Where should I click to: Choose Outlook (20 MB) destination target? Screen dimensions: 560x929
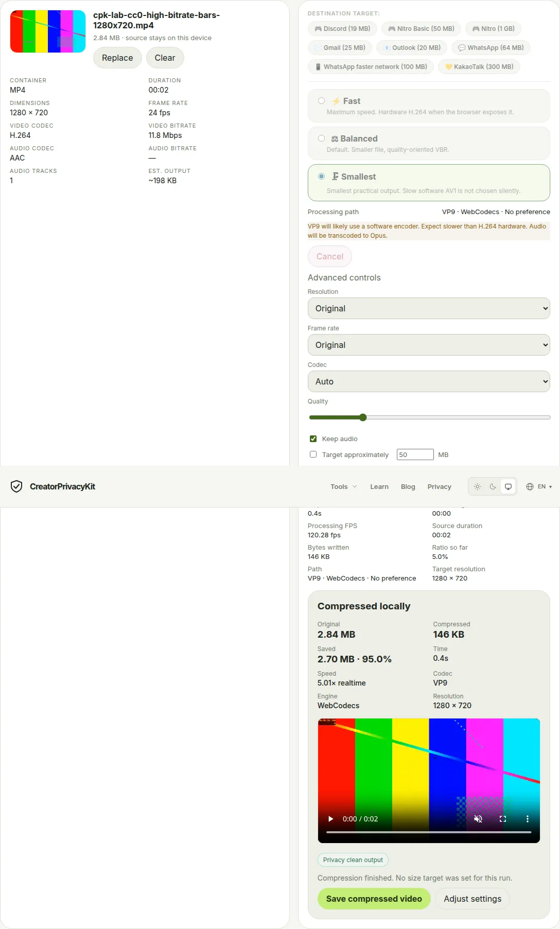412,48
